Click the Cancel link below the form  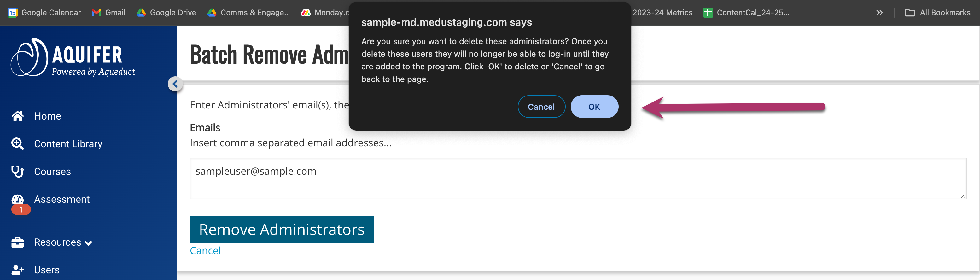205,251
